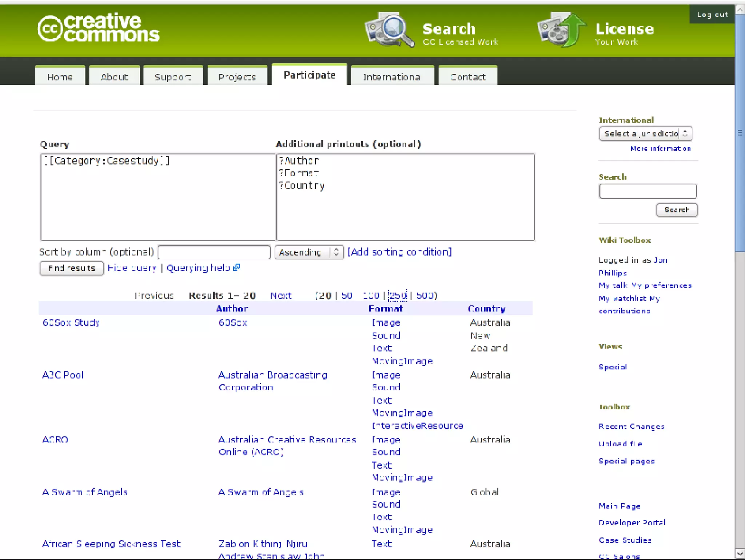This screenshot has height=560, width=745.
Task: Click the sidebar Search button
Action: [x=676, y=210]
